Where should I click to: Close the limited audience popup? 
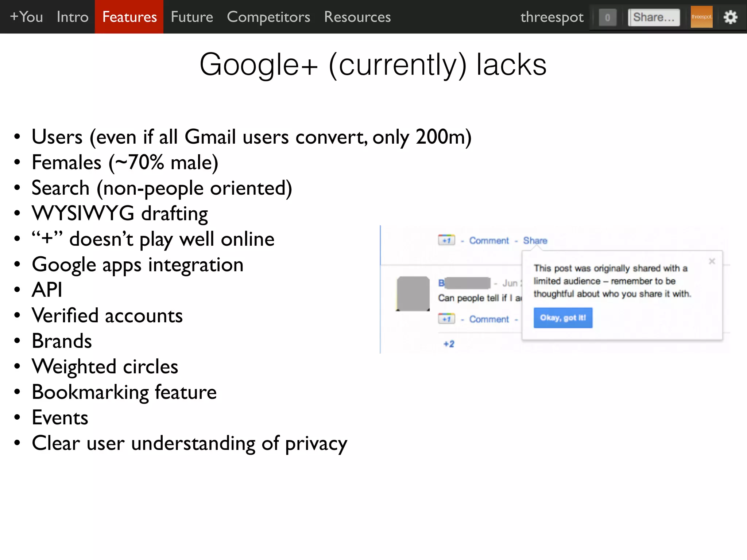(712, 261)
